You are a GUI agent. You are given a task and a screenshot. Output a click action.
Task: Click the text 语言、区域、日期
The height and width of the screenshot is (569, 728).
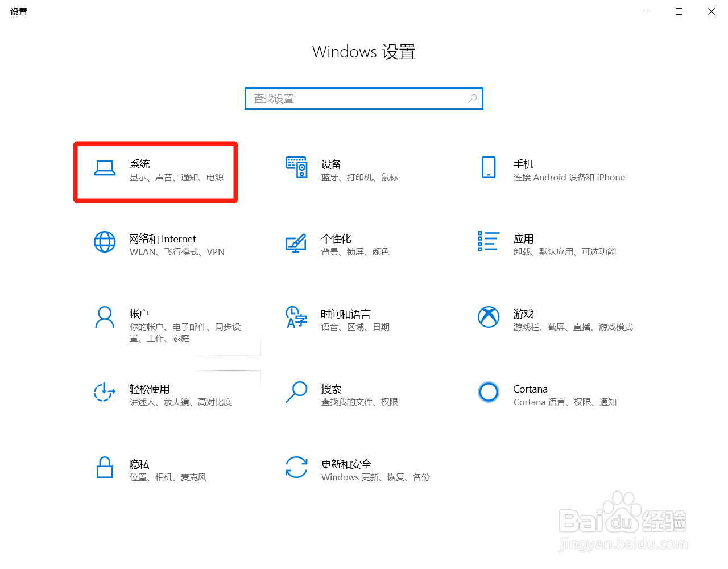(x=355, y=327)
